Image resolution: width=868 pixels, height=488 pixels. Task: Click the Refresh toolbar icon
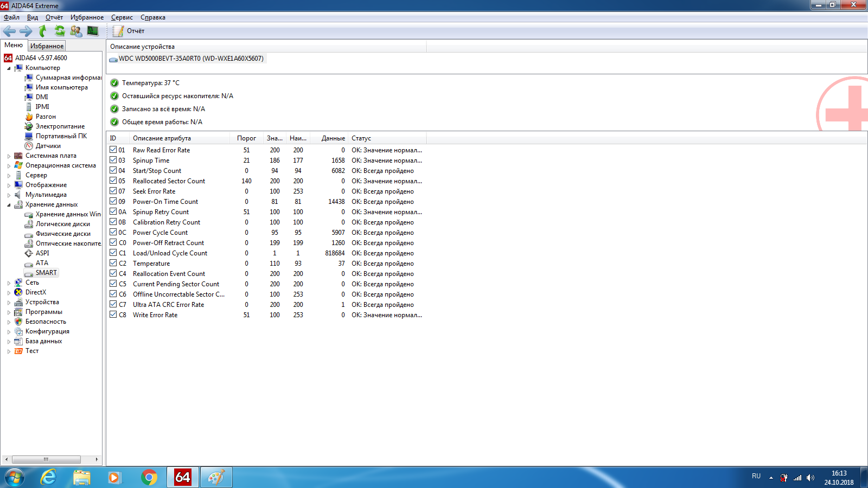(59, 31)
